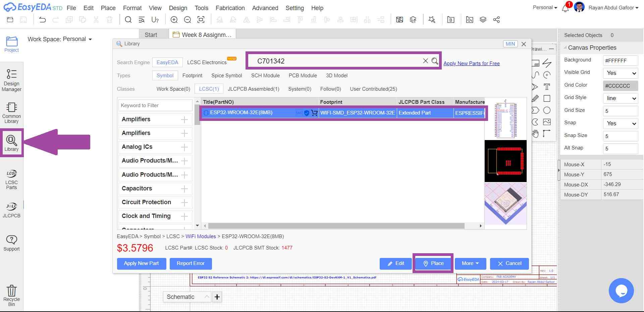The image size is (644, 312).
Task: Click the Undo arrow in toolbar
Action: tap(42, 20)
